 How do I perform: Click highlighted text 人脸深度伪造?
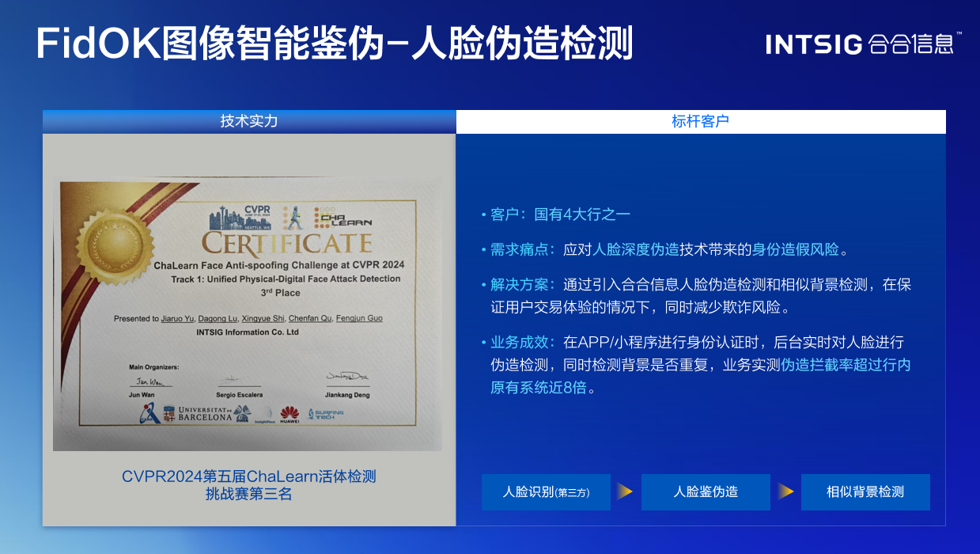click(636, 249)
